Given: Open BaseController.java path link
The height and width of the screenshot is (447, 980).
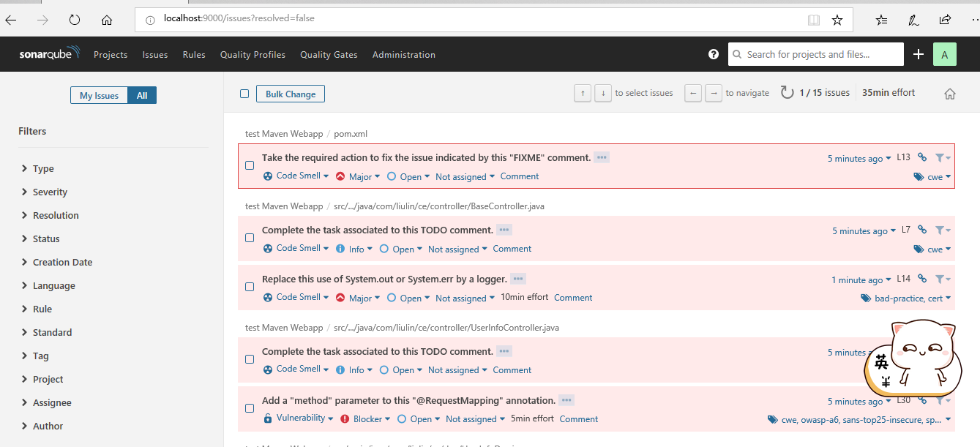Looking at the screenshot, I should (x=439, y=206).
